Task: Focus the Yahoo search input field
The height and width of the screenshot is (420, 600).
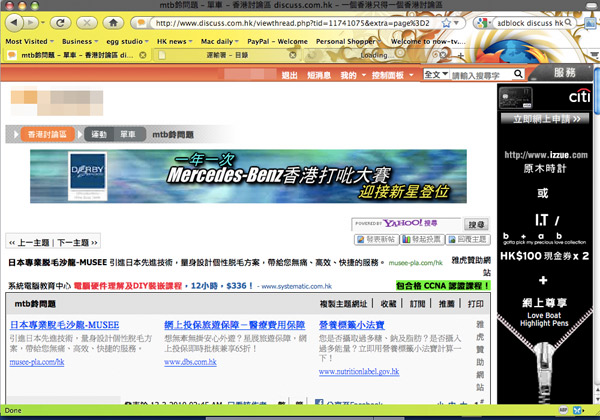Action: pyautogui.click(x=407, y=223)
